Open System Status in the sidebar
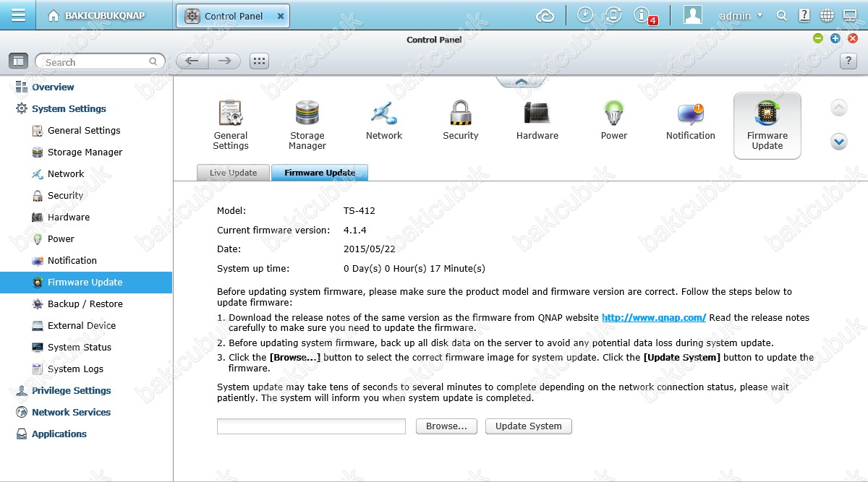Image resolution: width=868 pixels, height=482 pixels. tap(80, 347)
